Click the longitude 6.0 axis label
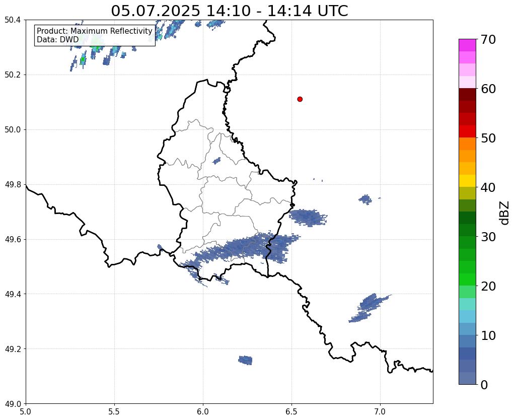The image size is (515, 420). 203,412
